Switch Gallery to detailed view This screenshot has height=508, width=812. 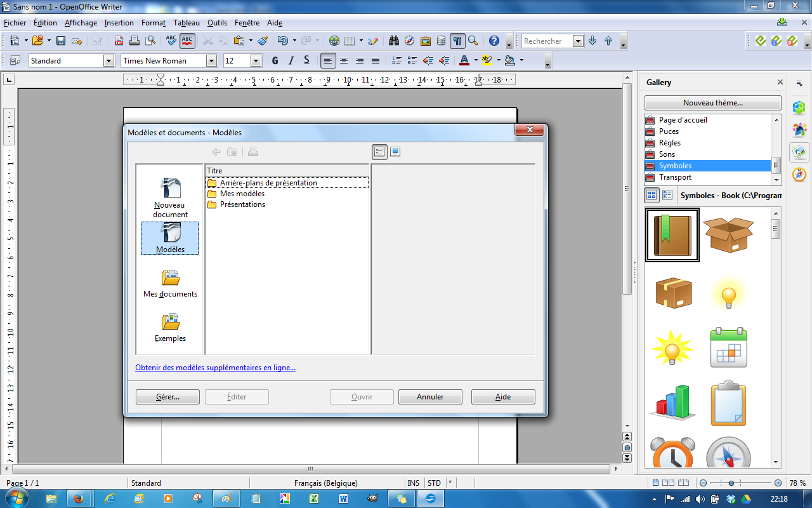point(667,195)
